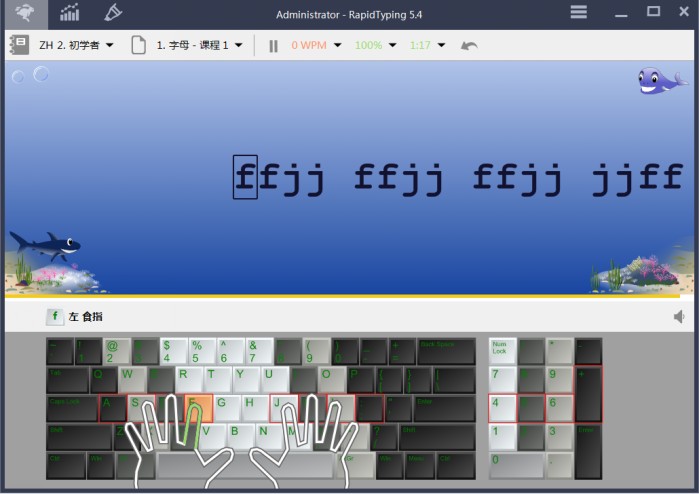Viewport: 699px width, 494px height.
Task: Click the Num Lock key on numpad
Action: pyautogui.click(x=502, y=350)
